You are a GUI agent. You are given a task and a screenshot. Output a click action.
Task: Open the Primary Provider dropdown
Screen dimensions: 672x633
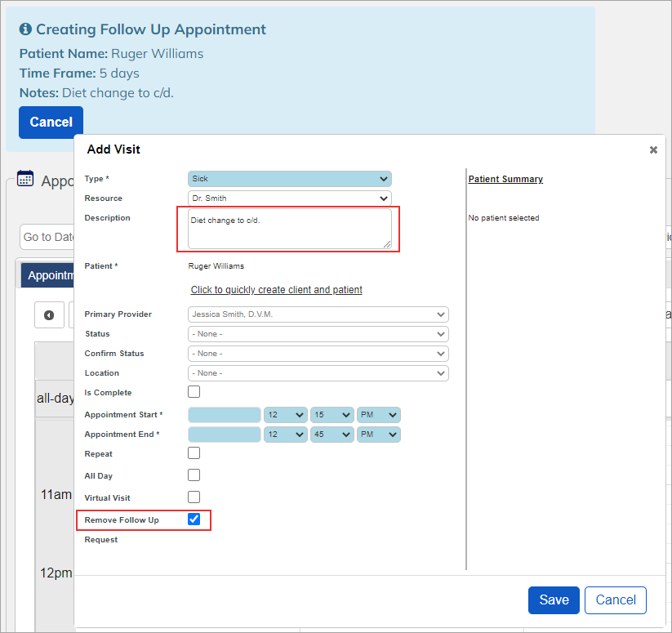318,314
